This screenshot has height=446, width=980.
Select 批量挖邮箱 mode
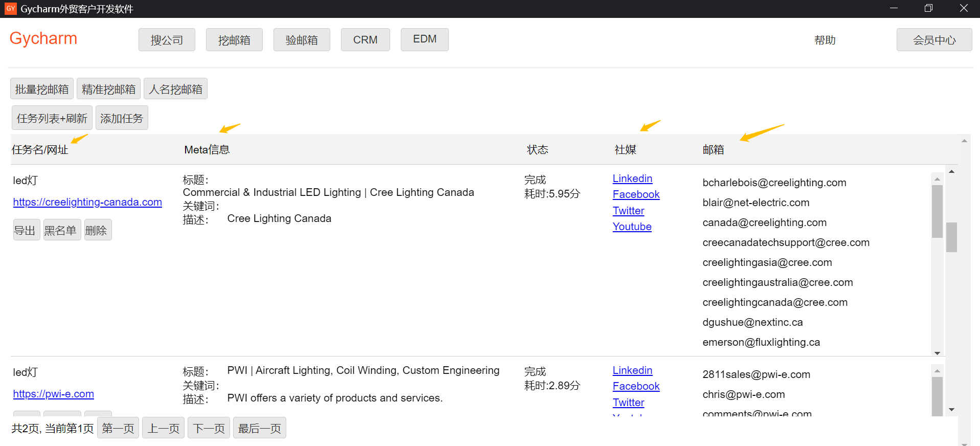42,88
